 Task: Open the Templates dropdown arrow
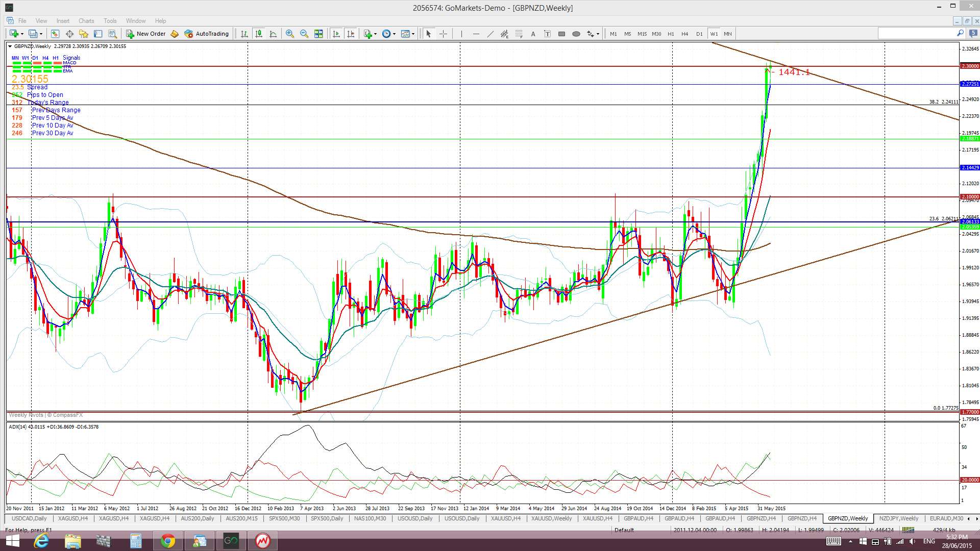pos(412,34)
